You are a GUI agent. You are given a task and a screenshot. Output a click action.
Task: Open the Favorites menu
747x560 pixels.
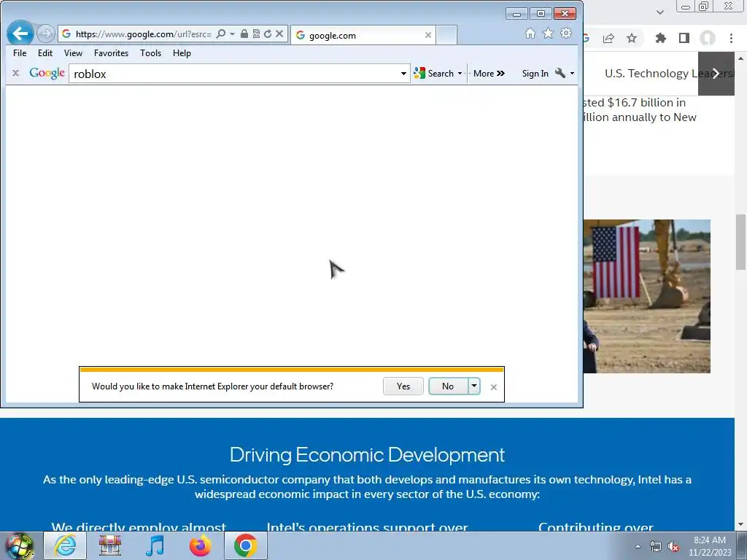coord(111,53)
